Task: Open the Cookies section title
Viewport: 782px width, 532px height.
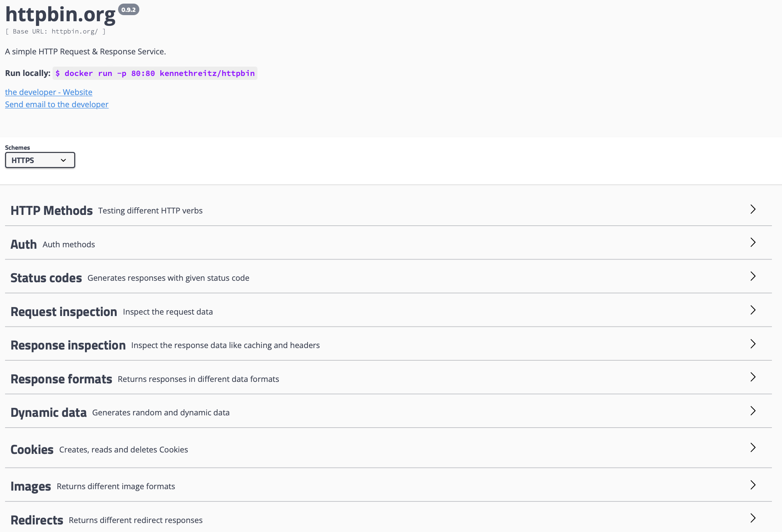Action: (x=32, y=450)
